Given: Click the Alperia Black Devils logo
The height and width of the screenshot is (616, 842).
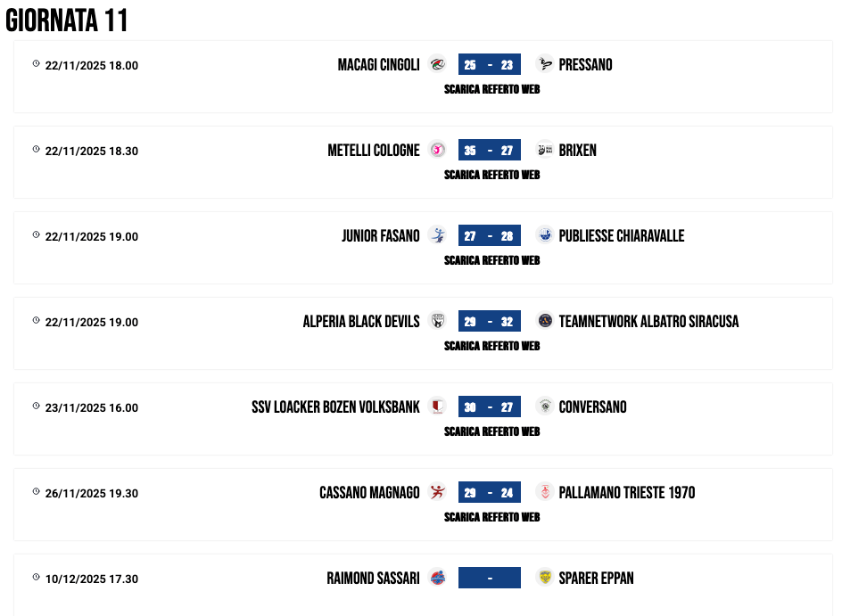Looking at the screenshot, I should [x=437, y=321].
